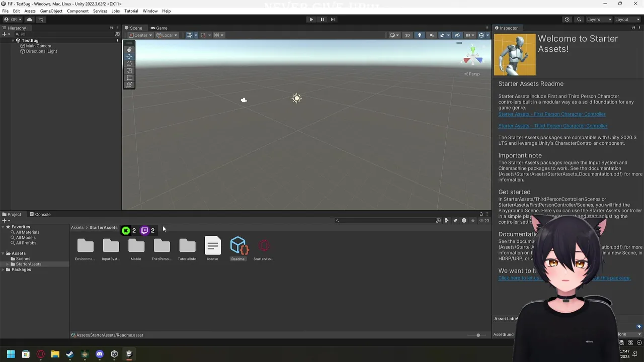Select the Move tool in Scene

129,57
